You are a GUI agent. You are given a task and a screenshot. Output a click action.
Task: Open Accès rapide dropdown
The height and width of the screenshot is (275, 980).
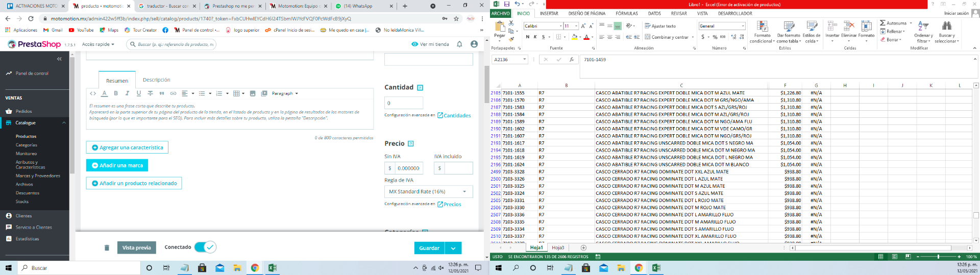(x=98, y=44)
